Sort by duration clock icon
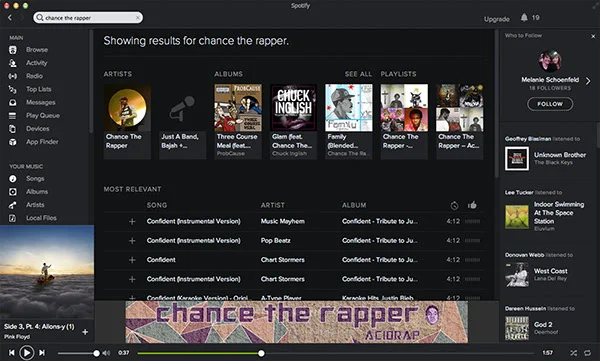Viewport: 600px width, 361px height. click(454, 206)
